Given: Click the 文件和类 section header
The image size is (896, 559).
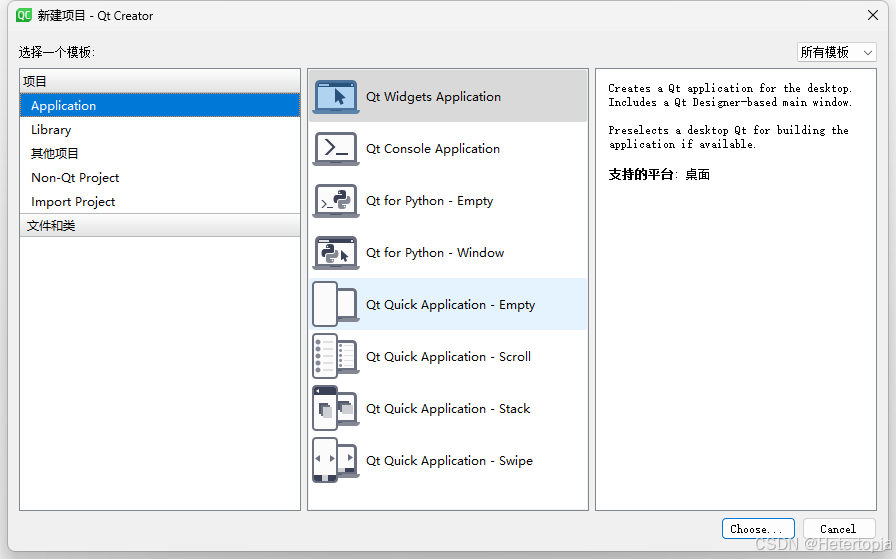Looking at the screenshot, I should [160, 226].
